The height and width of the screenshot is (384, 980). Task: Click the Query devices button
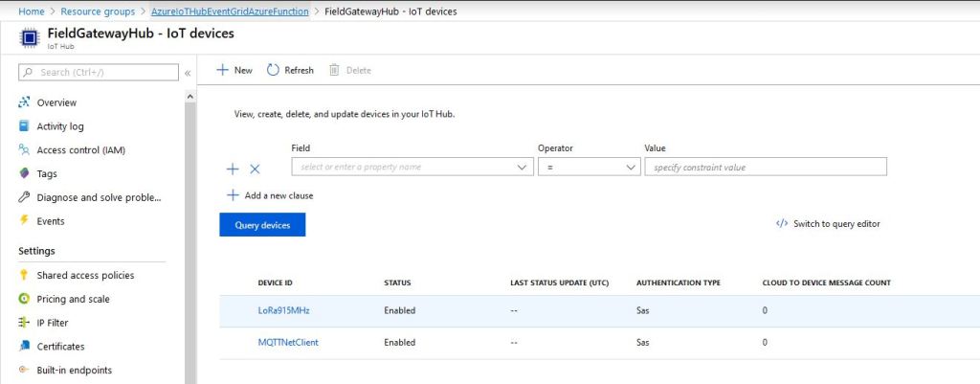(262, 224)
